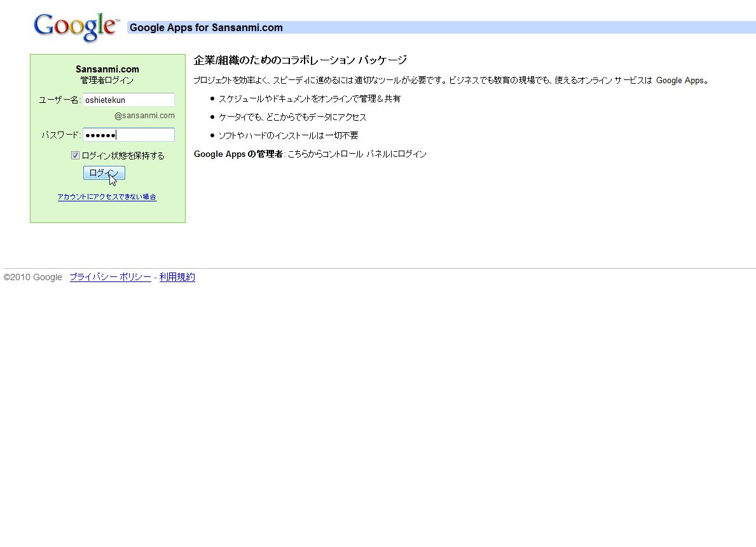The width and height of the screenshot is (756, 547).
Task: Click the Sansanmi.com heading in login box
Action: (x=107, y=69)
